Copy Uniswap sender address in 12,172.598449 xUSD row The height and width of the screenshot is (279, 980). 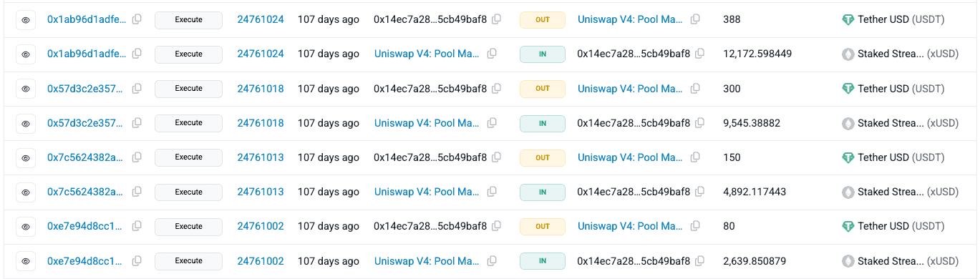click(x=492, y=54)
